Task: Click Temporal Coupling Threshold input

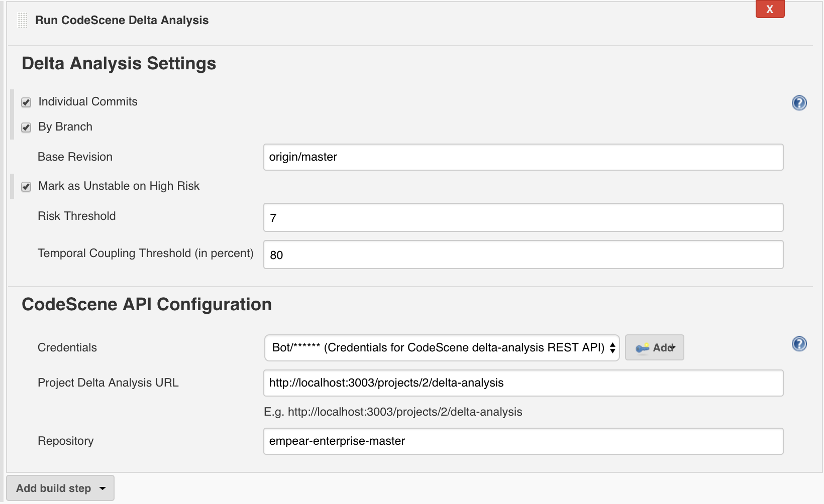Action: (x=523, y=255)
